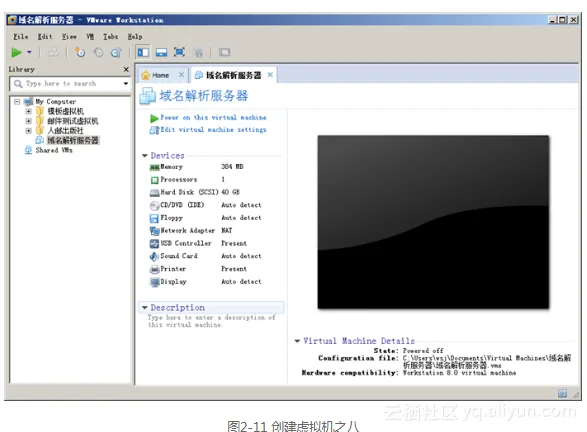Click the Display device icon
Image resolution: width=587 pixels, height=432 pixels.
tap(154, 282)
